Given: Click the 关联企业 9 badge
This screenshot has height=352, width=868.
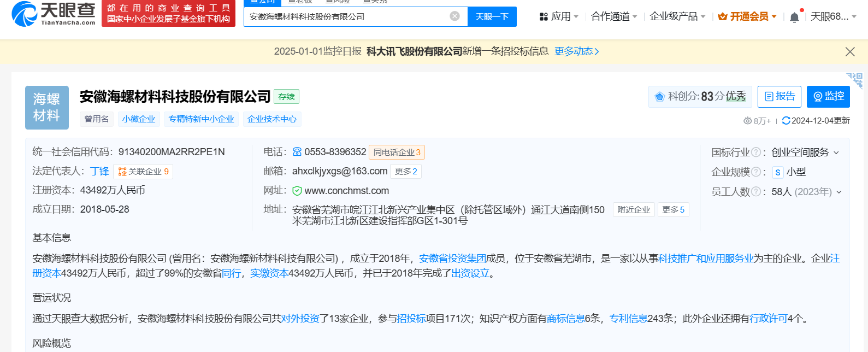Looking at the screenshot, I should [144, 172].
